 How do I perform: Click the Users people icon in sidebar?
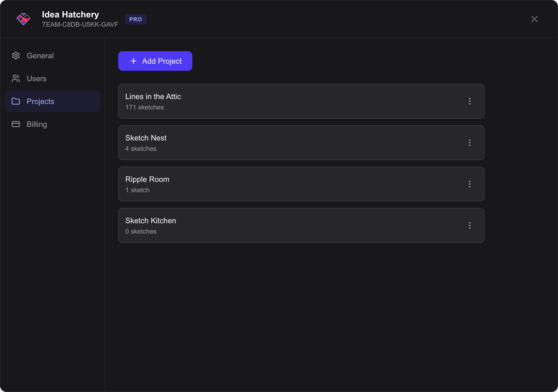[16, 78]
